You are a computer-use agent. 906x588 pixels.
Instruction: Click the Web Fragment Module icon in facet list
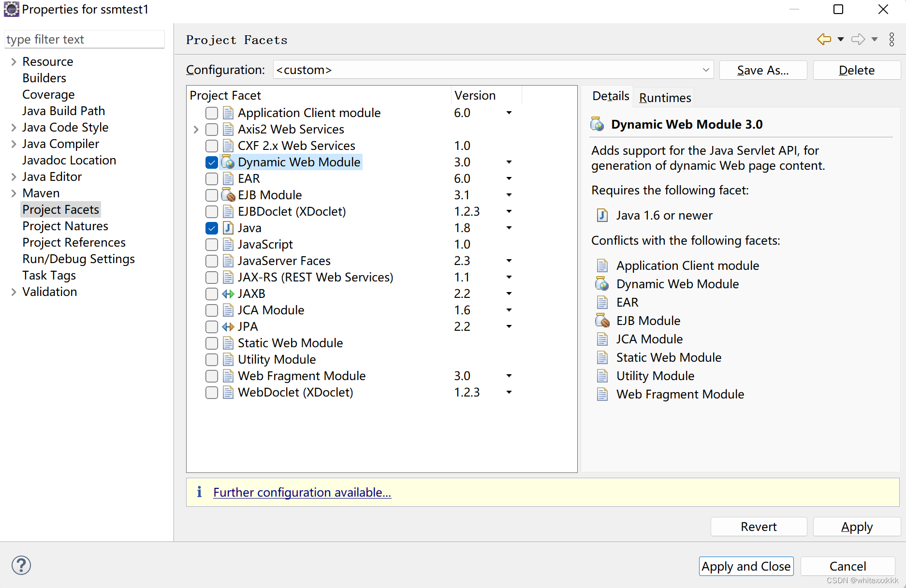pos(228,376)
